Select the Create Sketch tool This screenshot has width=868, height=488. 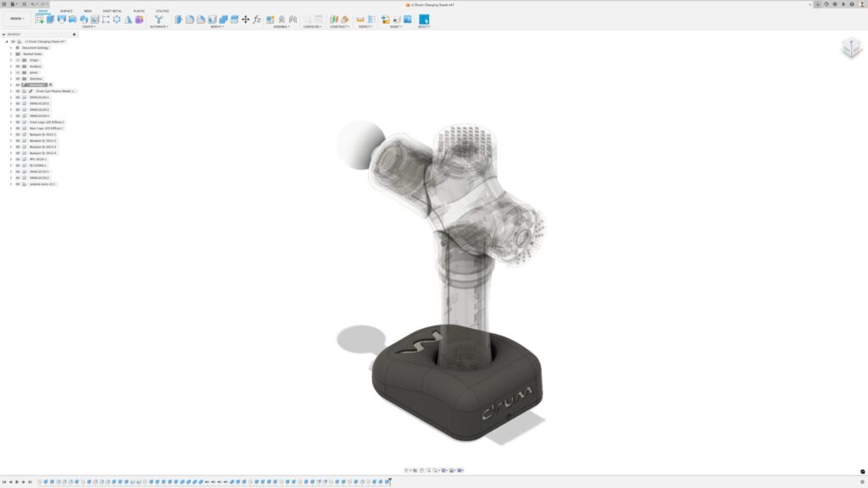click(x=39, y=19)
